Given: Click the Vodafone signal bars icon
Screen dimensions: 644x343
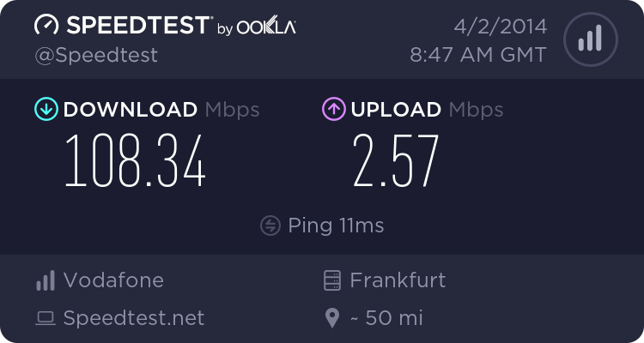Looking at the screenshot, I should [46, 280].
